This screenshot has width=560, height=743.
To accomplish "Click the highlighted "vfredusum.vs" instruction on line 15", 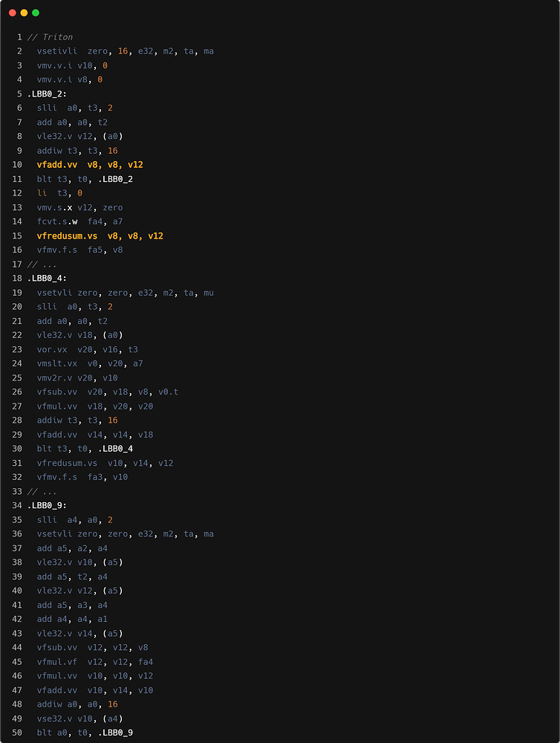I will 67,236.
